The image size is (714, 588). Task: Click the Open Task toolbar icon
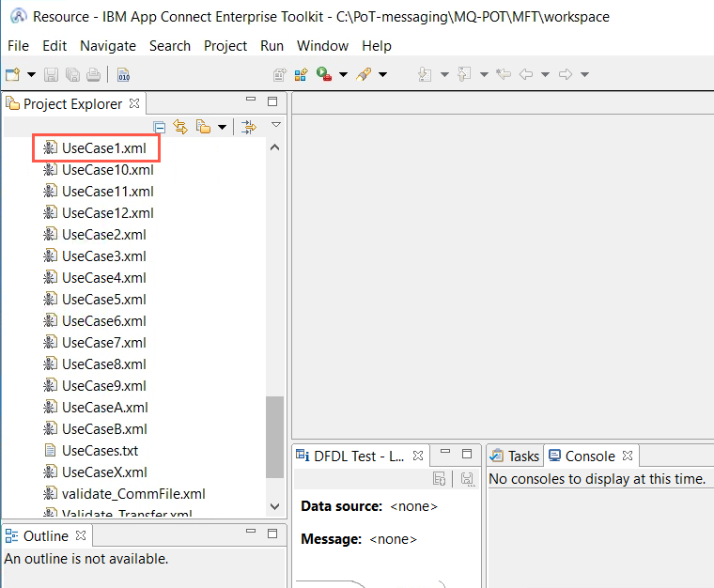[280, 74]
